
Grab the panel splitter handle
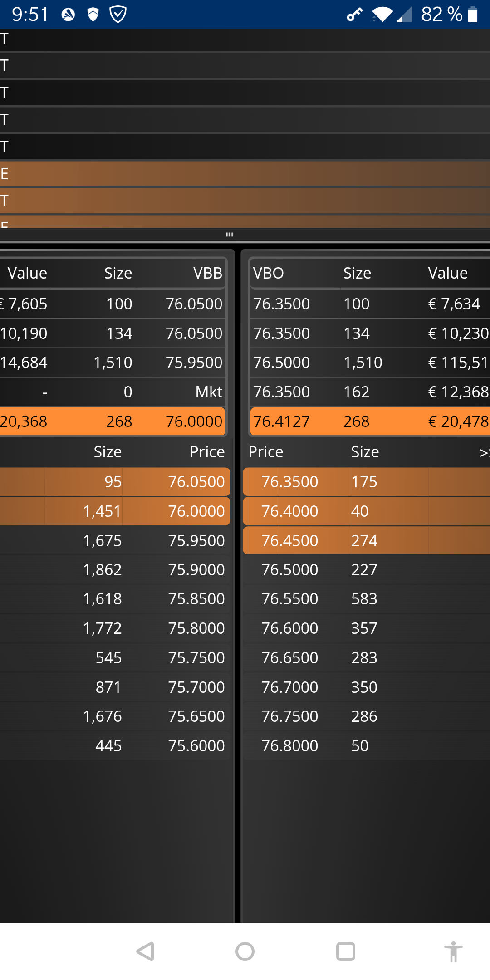(x=230, y=235)
